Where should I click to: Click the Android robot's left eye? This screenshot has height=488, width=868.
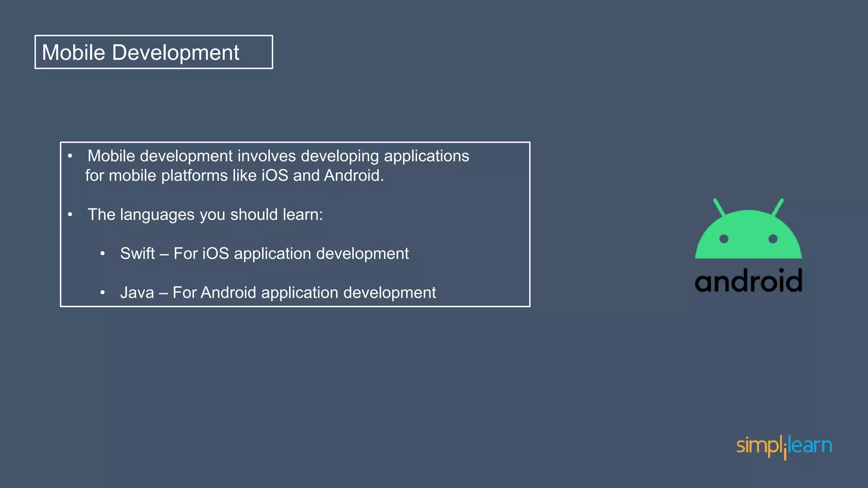[x=724, y=239]
